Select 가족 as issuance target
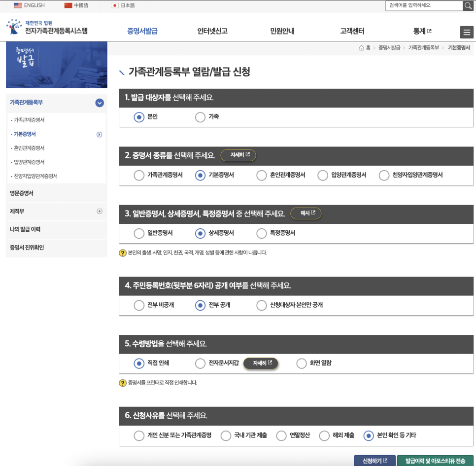476x466 pixels. 201,117
